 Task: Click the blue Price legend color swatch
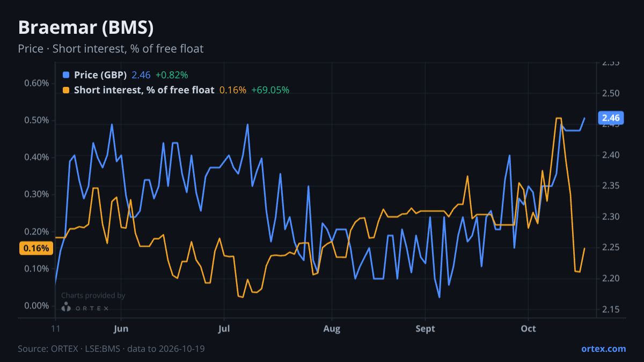[x=66, y=75]
